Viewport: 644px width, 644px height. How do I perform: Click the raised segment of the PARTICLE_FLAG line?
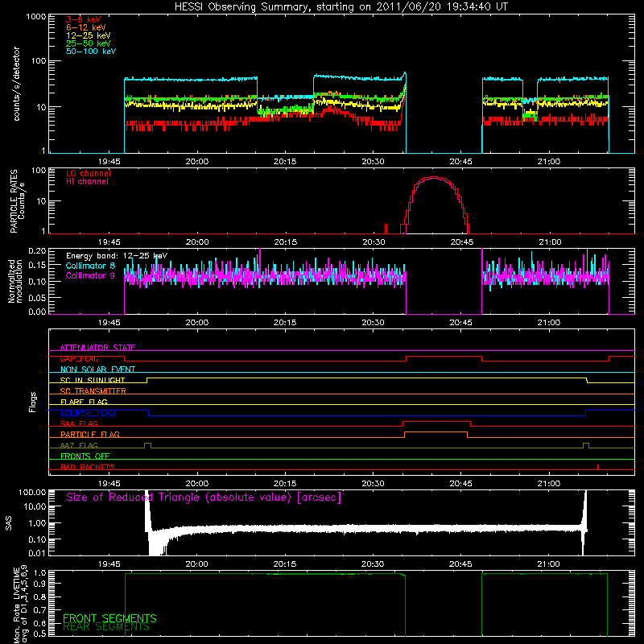tap(436, 432)
